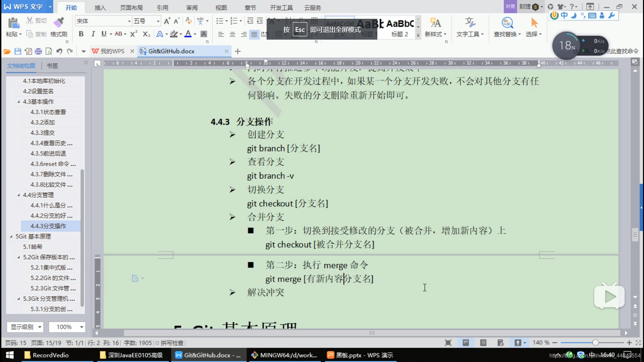The image size is (644, 362).
Task: Toggle Underline formatting
Action: click(104, 34)
